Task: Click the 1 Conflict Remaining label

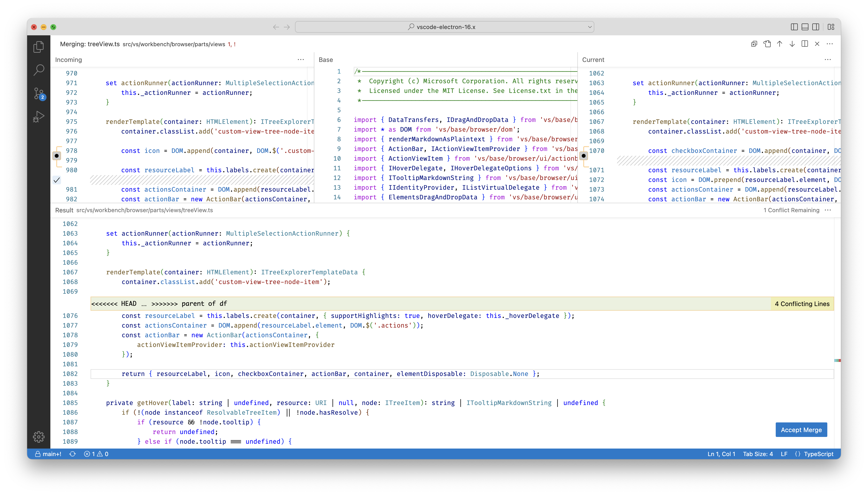Action: coord(791,210)
